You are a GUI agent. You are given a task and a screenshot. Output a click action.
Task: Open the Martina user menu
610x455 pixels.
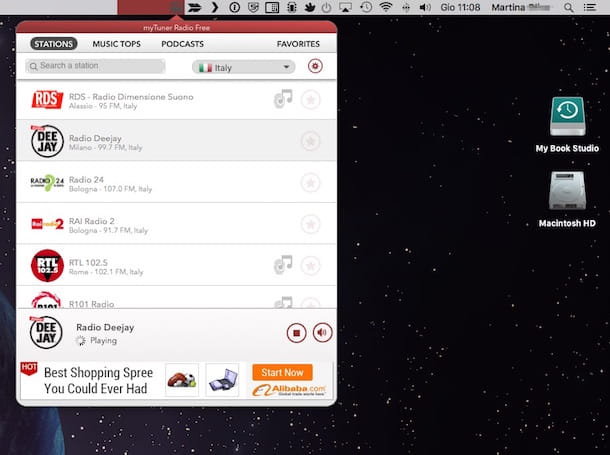point(521,7)
